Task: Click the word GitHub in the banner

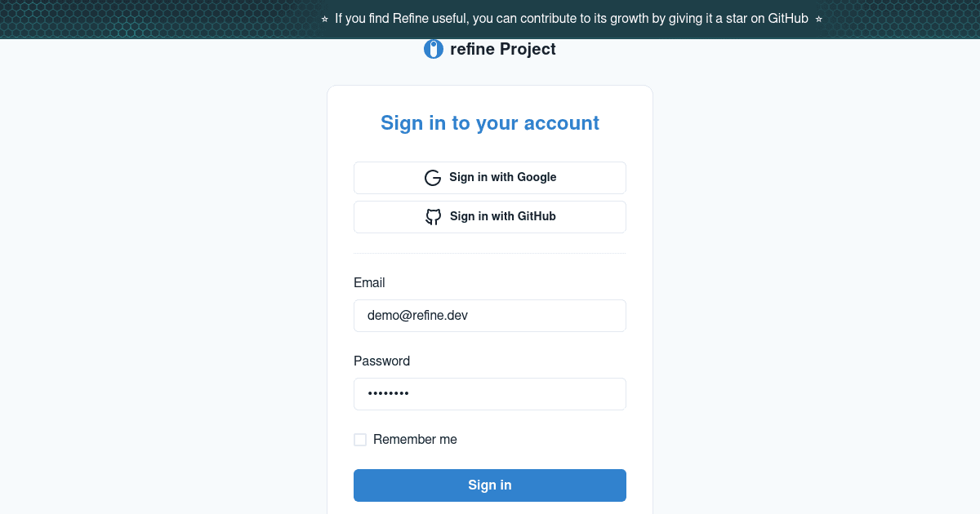Action: coord(788,19)
